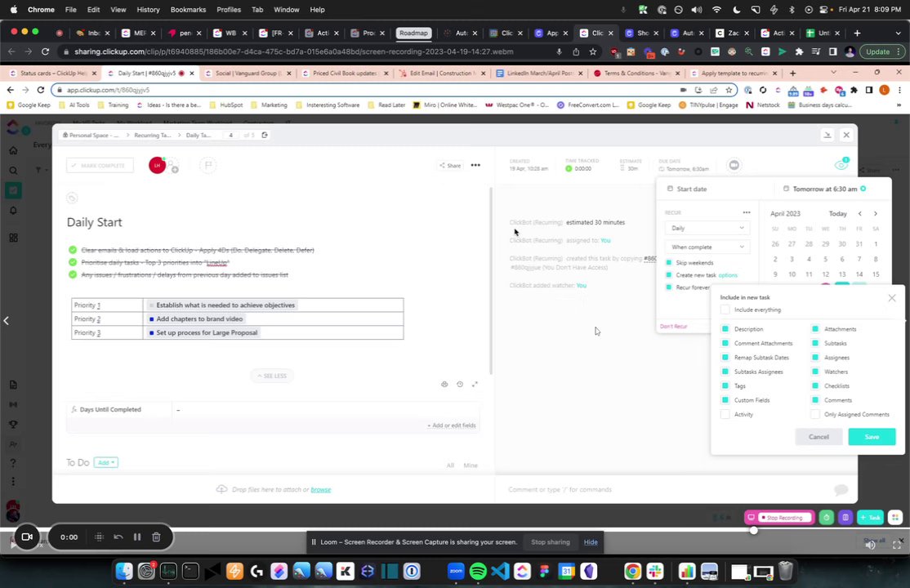Bookmark page with outer Chrome star
This screenshot has height=588, width=910.
[x=592, y=51]
